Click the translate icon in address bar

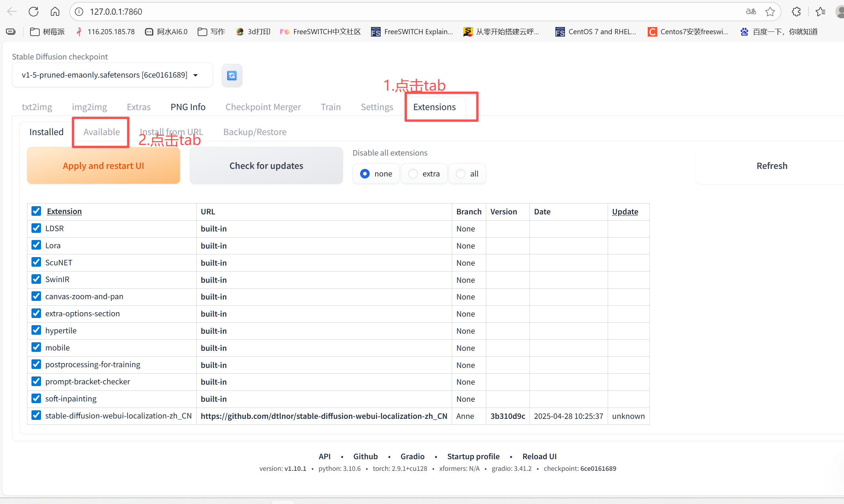pos(751,12)
